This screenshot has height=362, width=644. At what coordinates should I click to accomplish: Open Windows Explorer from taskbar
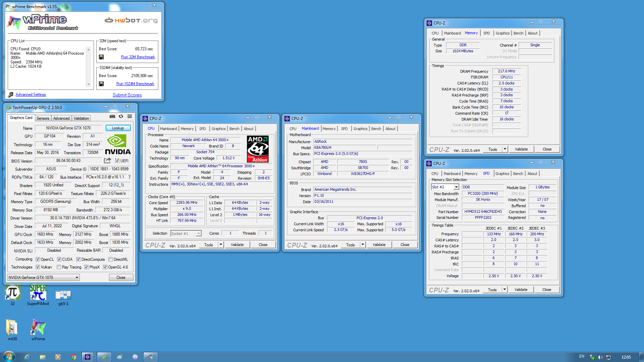[x=43, y=357]
